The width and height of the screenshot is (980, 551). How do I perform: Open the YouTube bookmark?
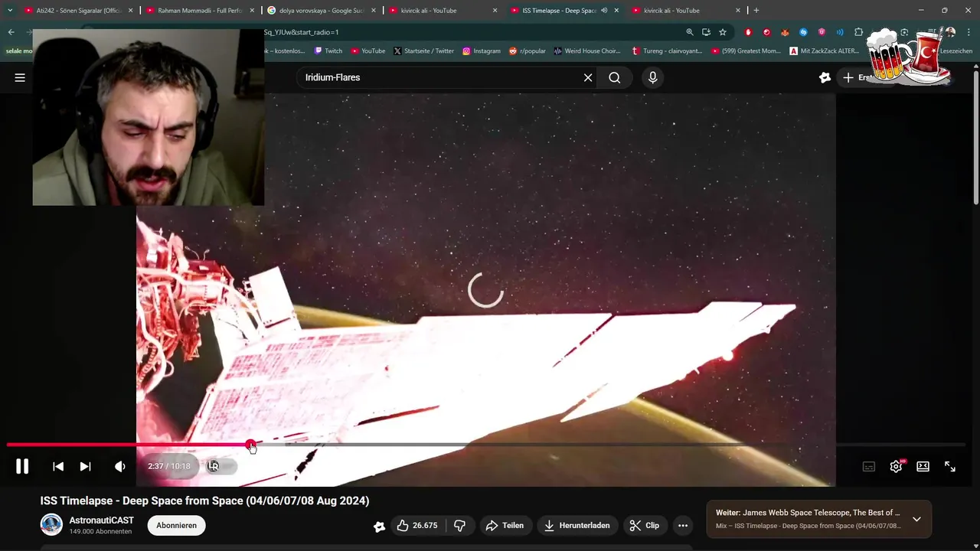tap(368, 51)
